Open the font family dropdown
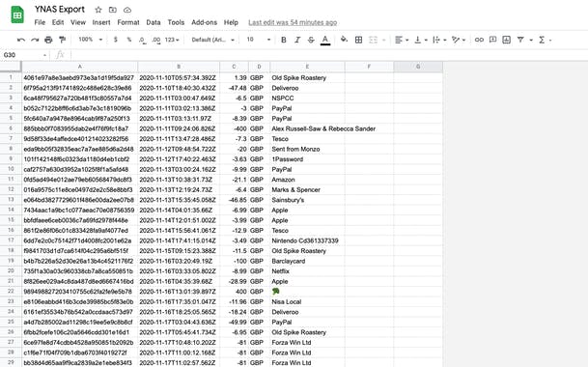Screen dimensions: 588x367 coord(212,40)
